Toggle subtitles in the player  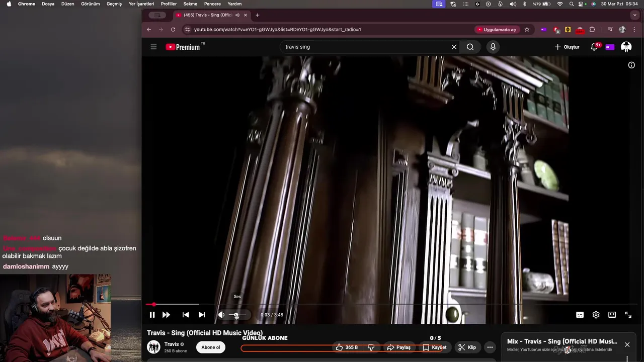click(580, 315)
